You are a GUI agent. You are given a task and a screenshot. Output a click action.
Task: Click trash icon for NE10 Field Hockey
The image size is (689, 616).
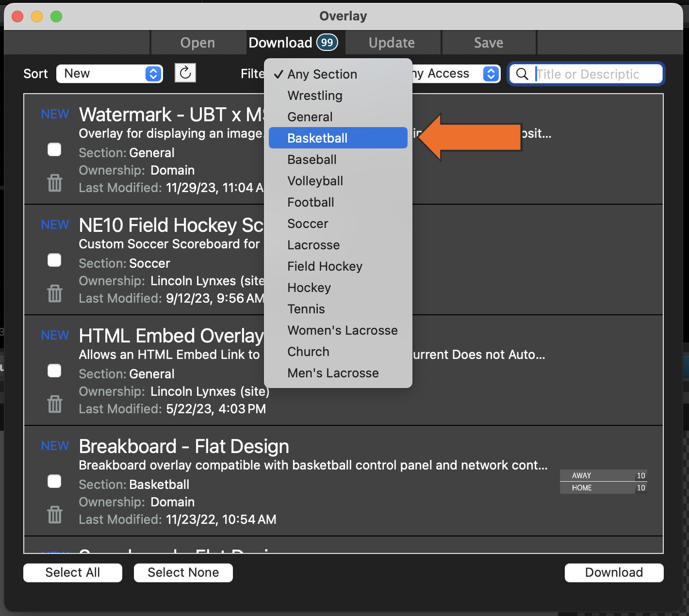point(55,293)
